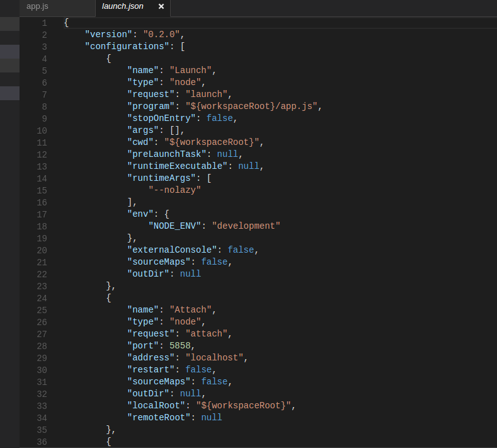Click the "attach" request value
Viewport: 497px width, 448px height.
point(207,333)
